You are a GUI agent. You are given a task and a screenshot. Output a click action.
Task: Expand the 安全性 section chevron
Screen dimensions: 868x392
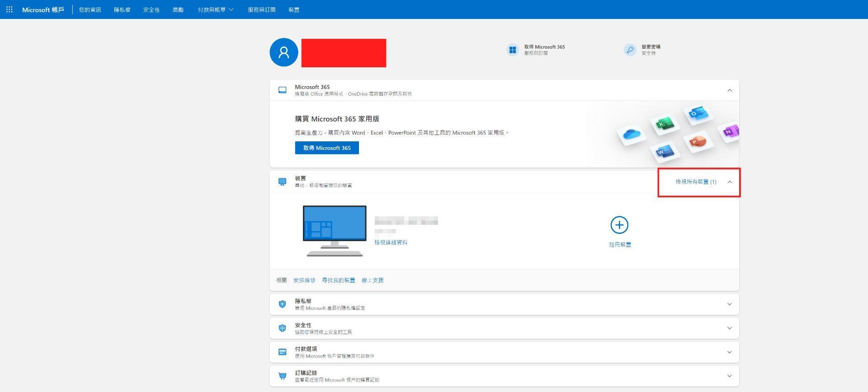[729, 328]
